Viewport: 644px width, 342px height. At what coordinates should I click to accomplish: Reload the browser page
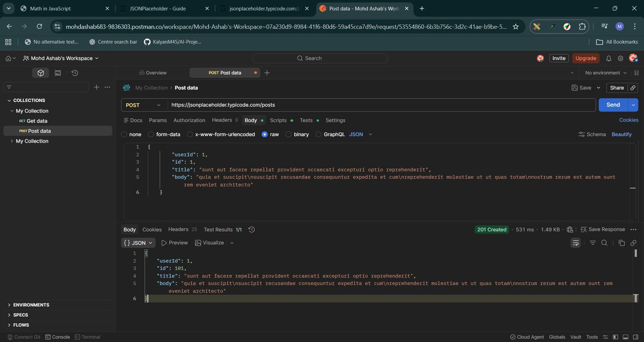pos(39,26)
